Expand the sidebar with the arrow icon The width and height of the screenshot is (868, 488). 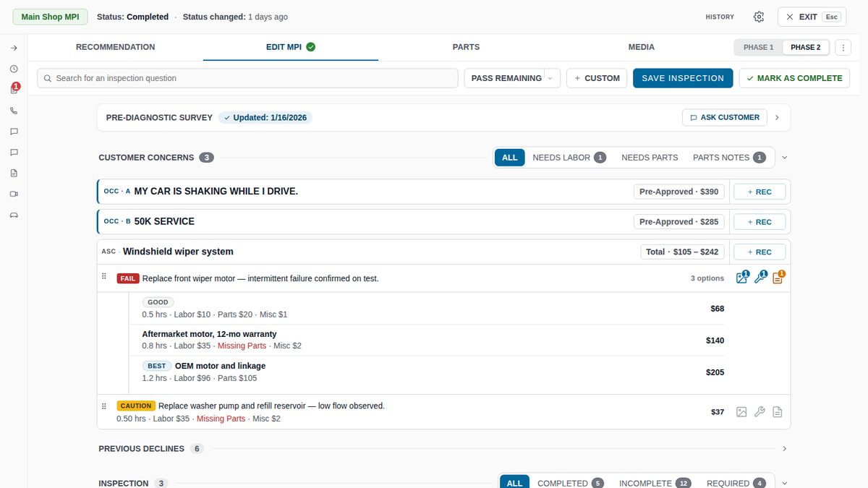[x=14, y=48]
